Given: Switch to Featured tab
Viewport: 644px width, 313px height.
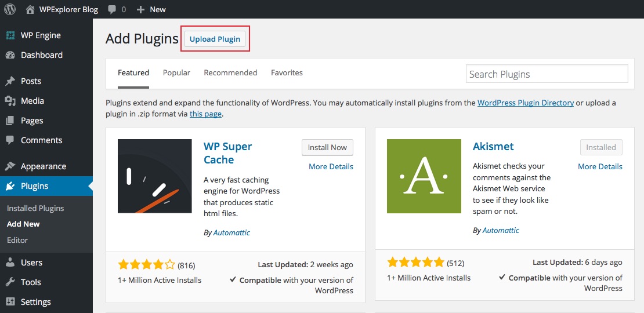Looking at the screenshot, I should [x=133, y=73].
